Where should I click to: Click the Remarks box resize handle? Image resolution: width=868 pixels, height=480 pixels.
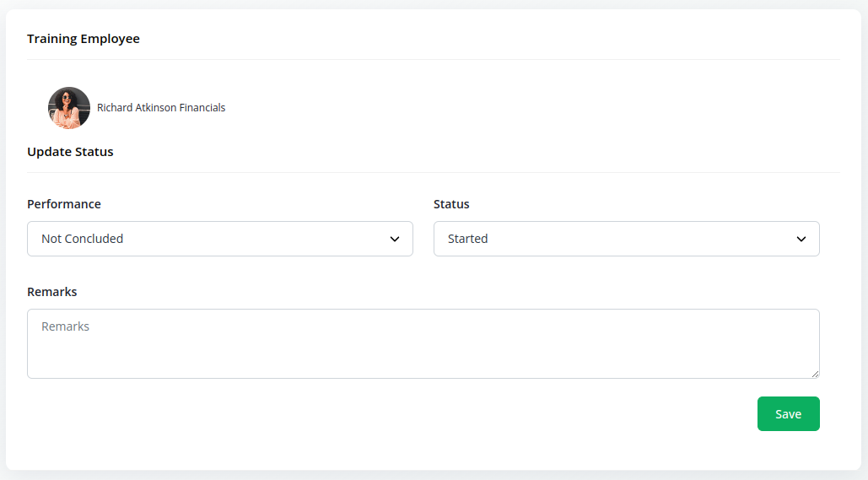tap(815, 374)
